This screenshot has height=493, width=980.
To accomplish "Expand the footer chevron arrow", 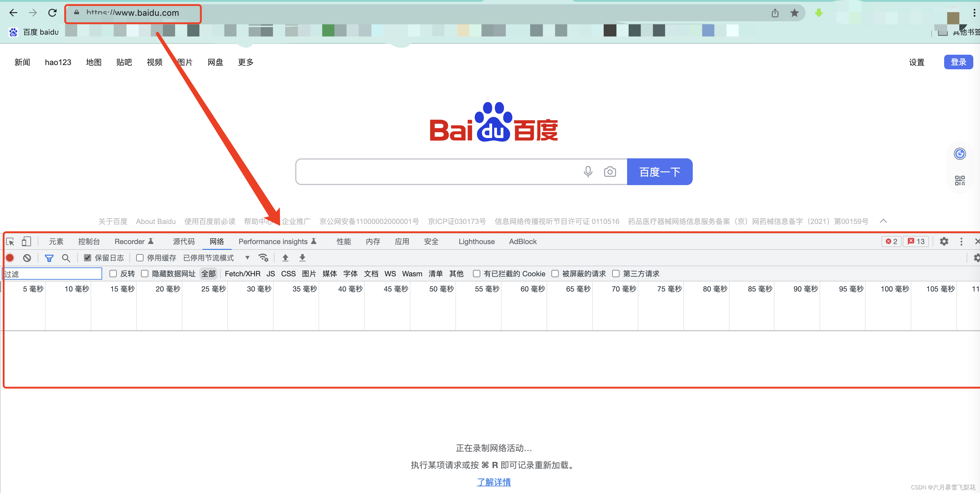I will click(x=883, y=221).
